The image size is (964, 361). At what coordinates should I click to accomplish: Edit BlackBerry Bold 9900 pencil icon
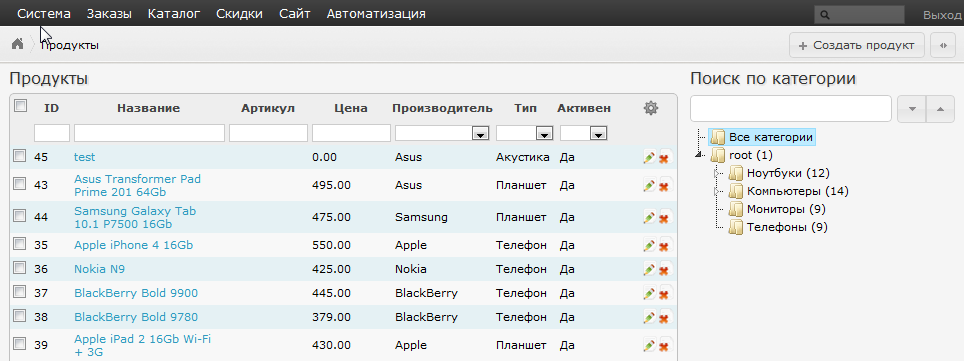point(649,293)
